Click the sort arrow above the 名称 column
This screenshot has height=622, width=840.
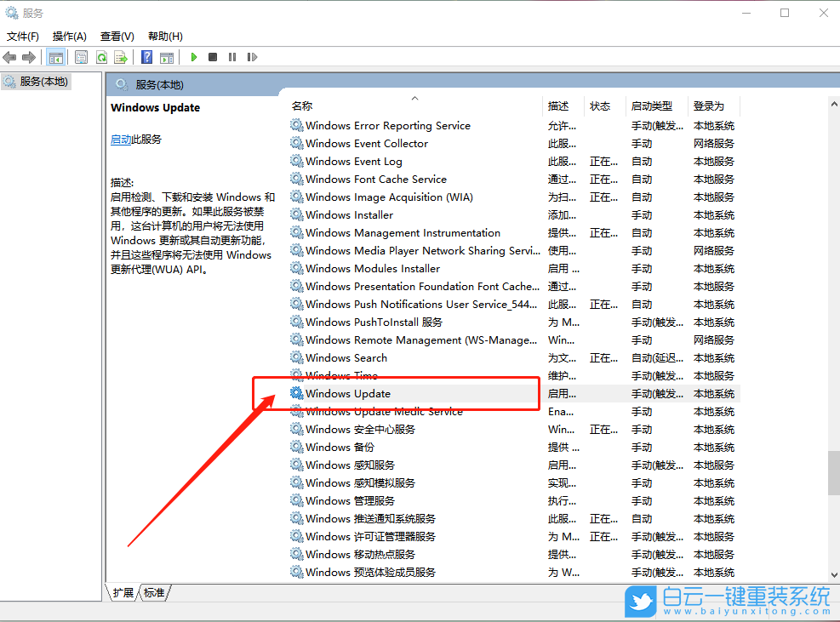coord(414,96)
